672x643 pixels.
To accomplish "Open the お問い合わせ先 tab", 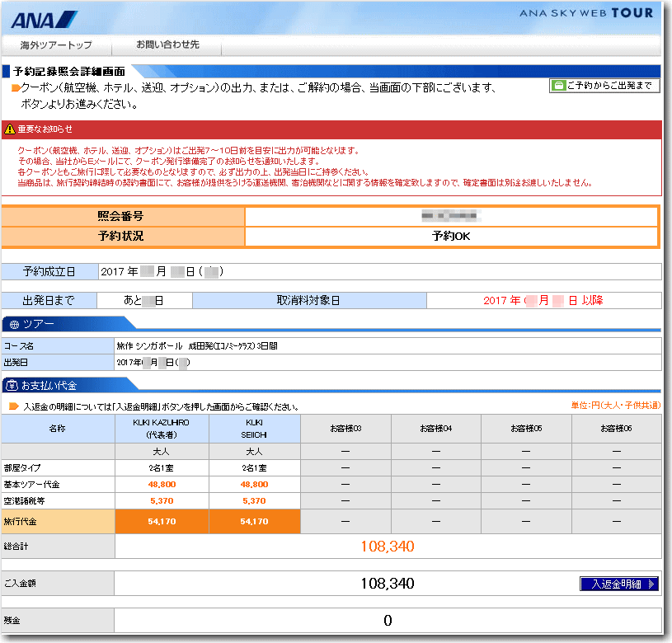I will [x=167, y=45].
